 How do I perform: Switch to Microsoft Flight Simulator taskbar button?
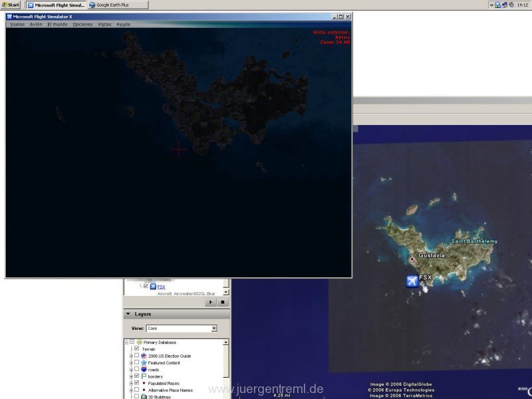tap(56, 5)
